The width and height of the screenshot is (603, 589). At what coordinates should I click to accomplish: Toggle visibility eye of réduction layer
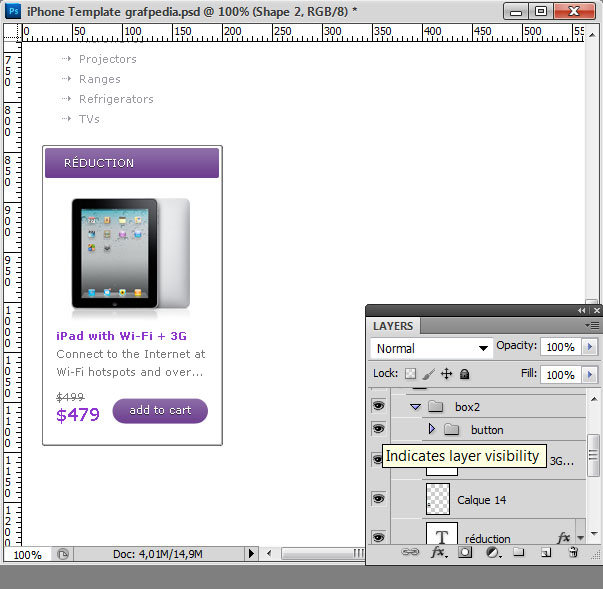coord(378,537)
